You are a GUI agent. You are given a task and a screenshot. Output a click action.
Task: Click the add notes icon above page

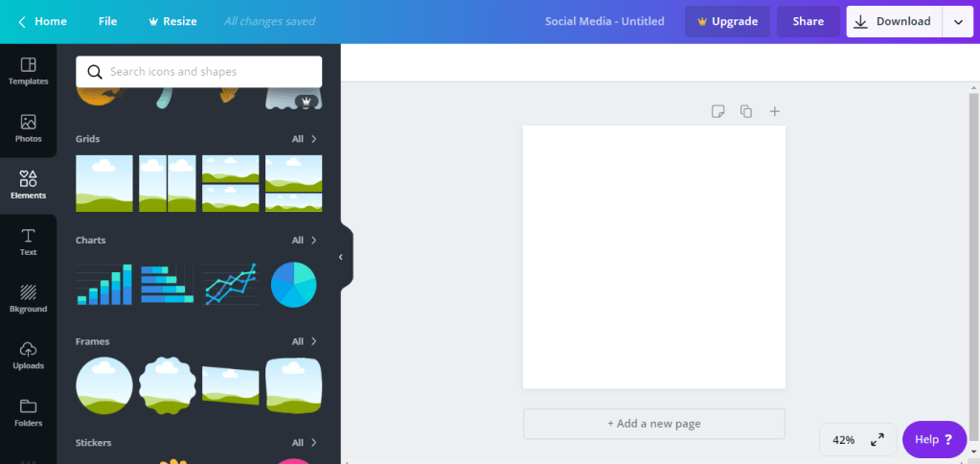tap(718, 112)
